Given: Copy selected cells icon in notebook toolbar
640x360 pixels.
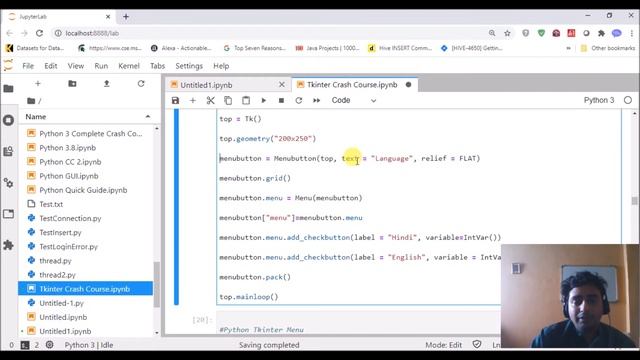Looking at the screenshot, I should click(228, 100).
